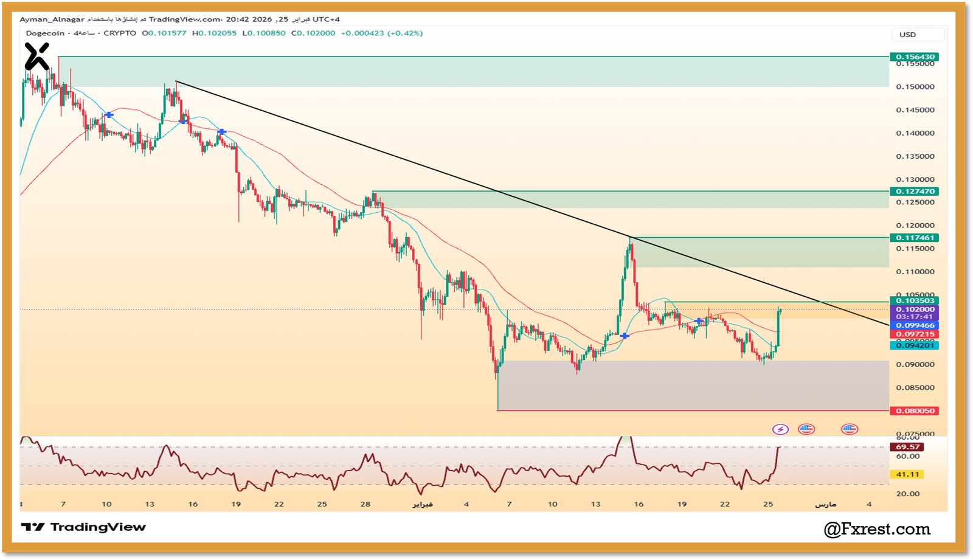Click the red 0.080050 price label

point(915,411)
